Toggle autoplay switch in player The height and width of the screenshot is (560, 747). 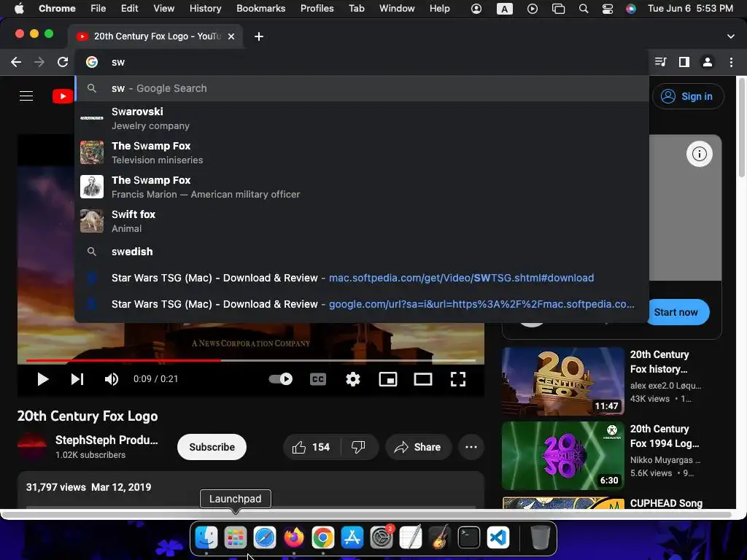281,379
